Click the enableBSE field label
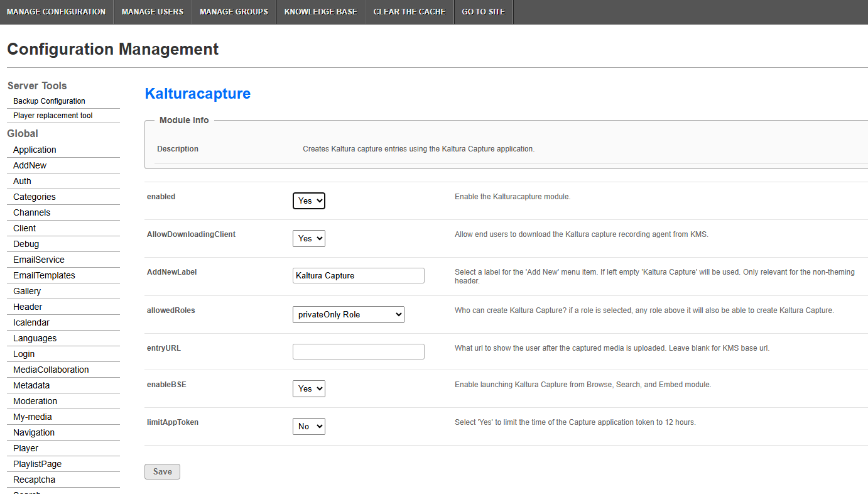 point(166,385)
